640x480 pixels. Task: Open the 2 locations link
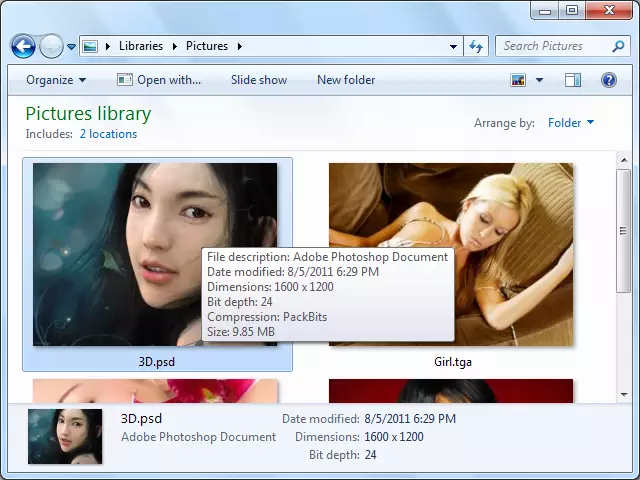coord(108,134)
